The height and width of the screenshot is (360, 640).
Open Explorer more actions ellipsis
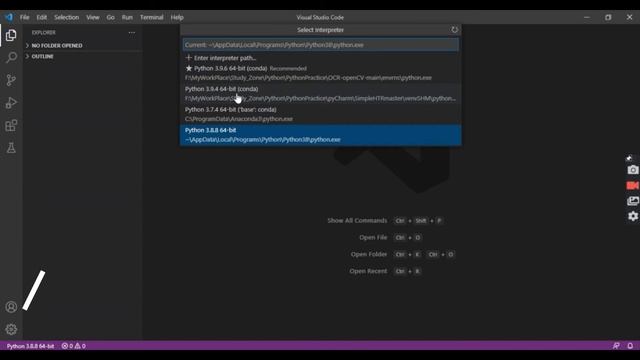[131, 32]
